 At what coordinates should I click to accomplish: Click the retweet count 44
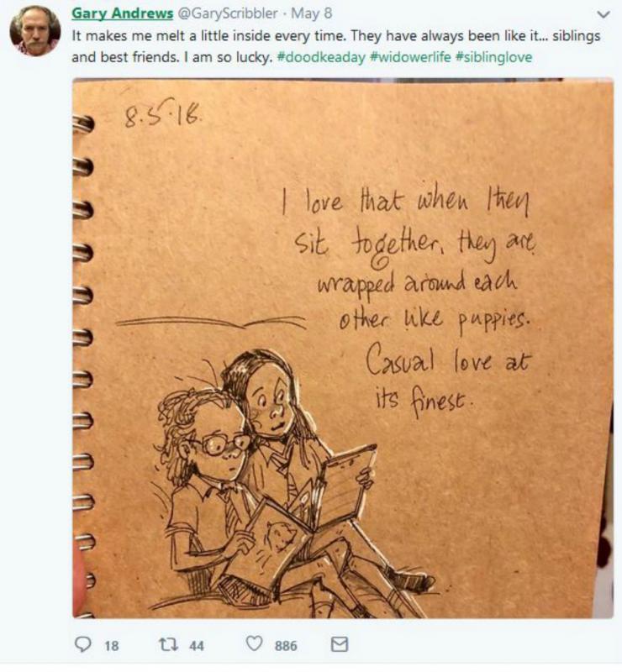pos(197,646)
